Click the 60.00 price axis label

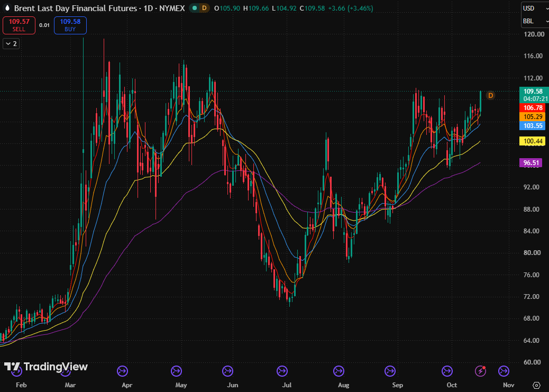click(x=532, y=362)
